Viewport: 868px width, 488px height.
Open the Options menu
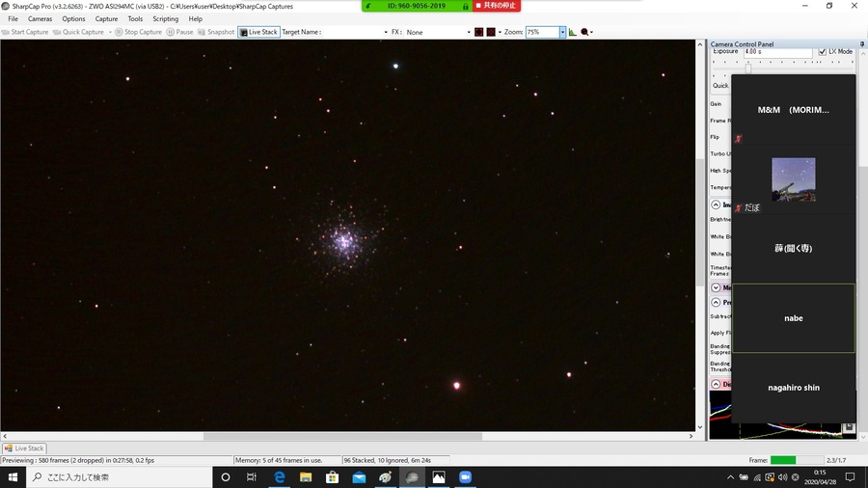tap(73, 19)
